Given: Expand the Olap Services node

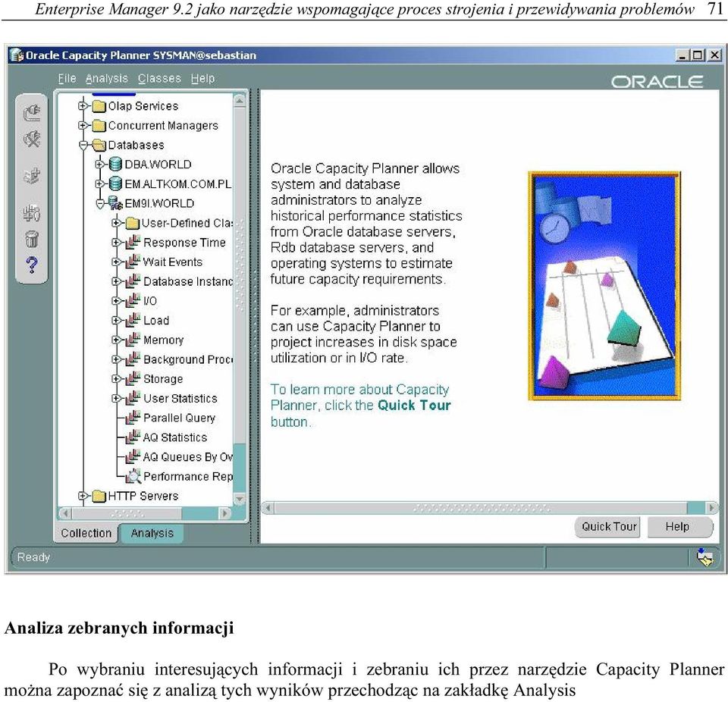Looking at the screenshot, I should pyautogui.click(x=83, y=106).
